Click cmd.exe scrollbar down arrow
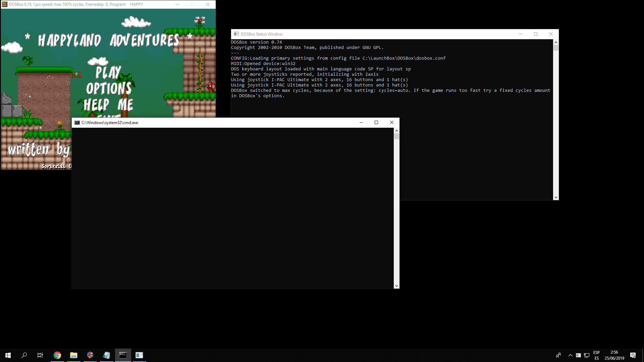 click(x=396, y=286)
